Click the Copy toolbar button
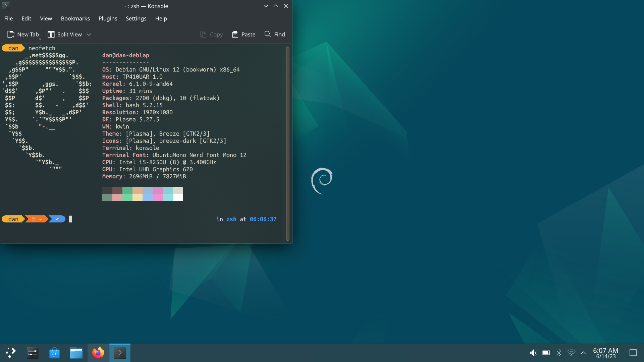 coord(212,34)
